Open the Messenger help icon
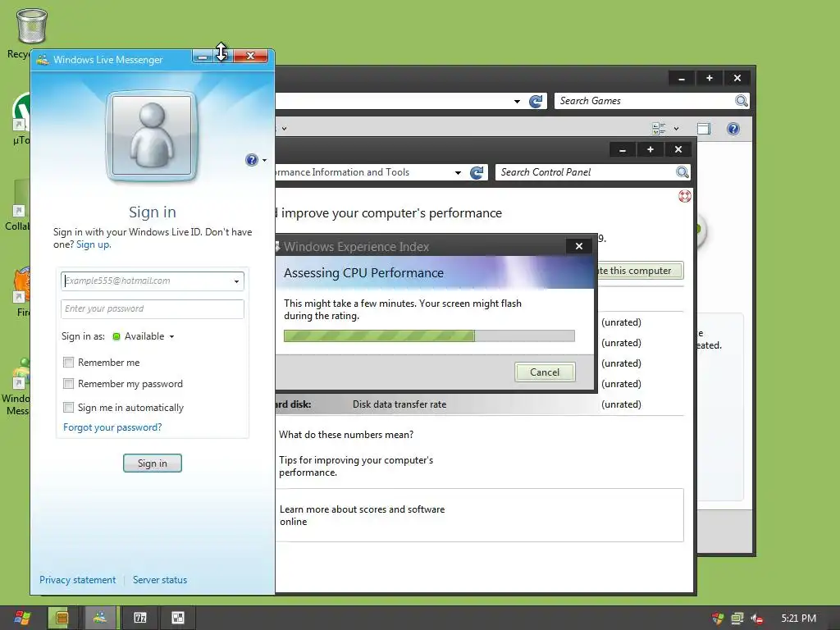 click(x=251, y=160)
